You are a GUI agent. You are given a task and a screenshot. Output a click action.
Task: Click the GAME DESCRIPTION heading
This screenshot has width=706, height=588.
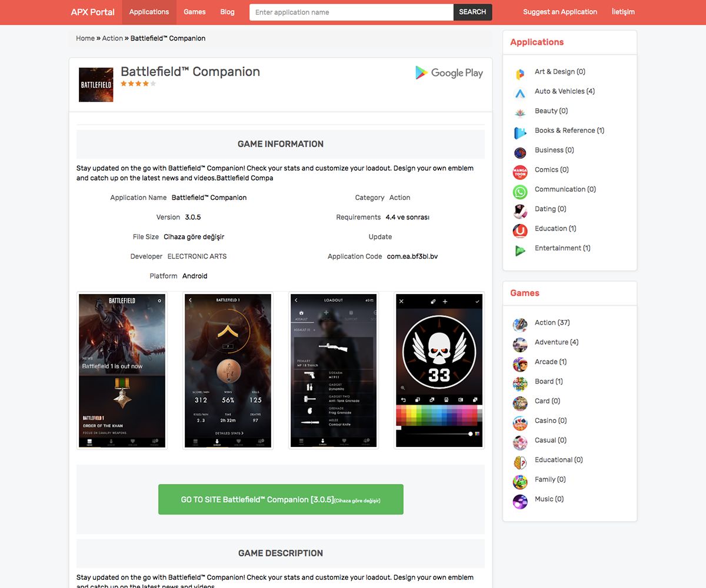pos(281,553)
